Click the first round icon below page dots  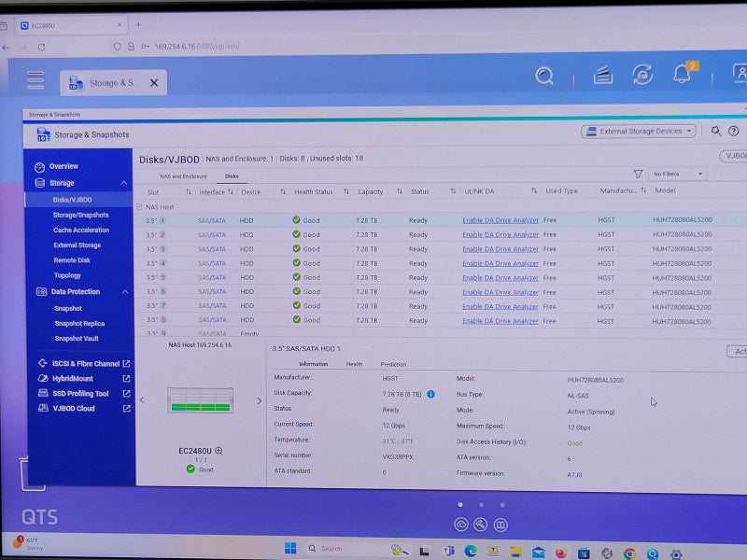[x=460, y=525]
